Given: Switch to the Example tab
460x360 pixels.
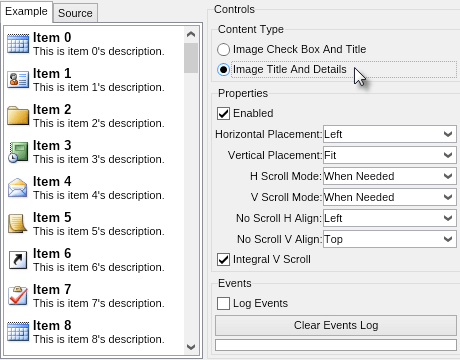Looking at the screenshot, I should [x=26, y=11].
